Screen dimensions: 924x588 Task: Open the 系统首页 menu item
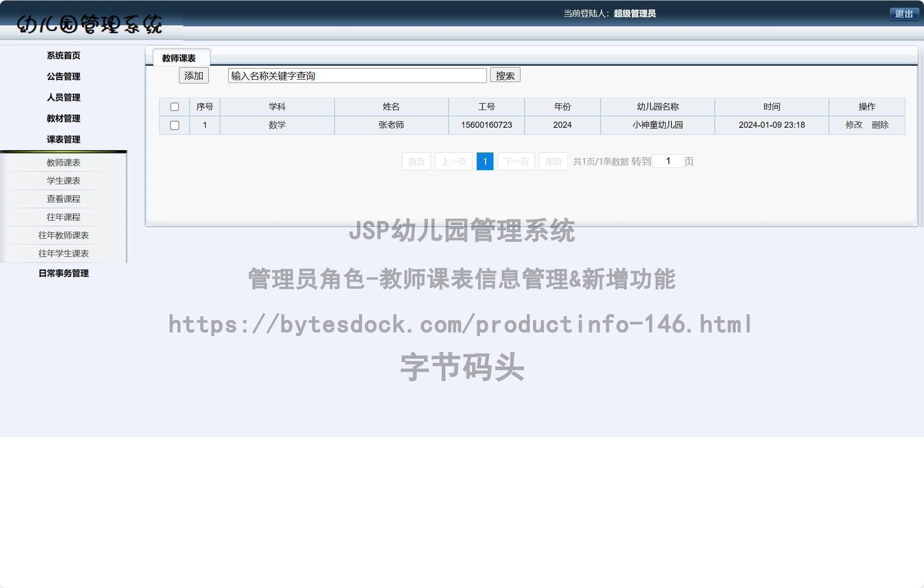pyautogui.click(x=63, y=55)
